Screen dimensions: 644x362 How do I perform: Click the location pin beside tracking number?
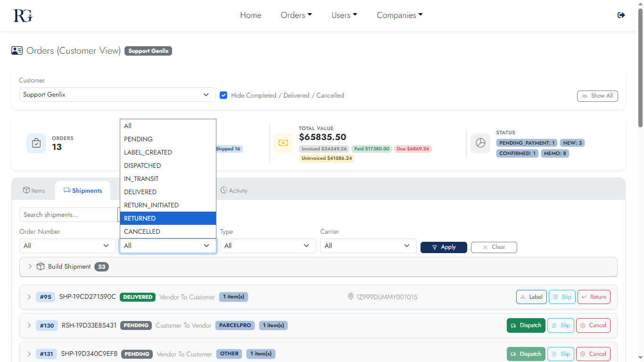(x=350, y=297)
